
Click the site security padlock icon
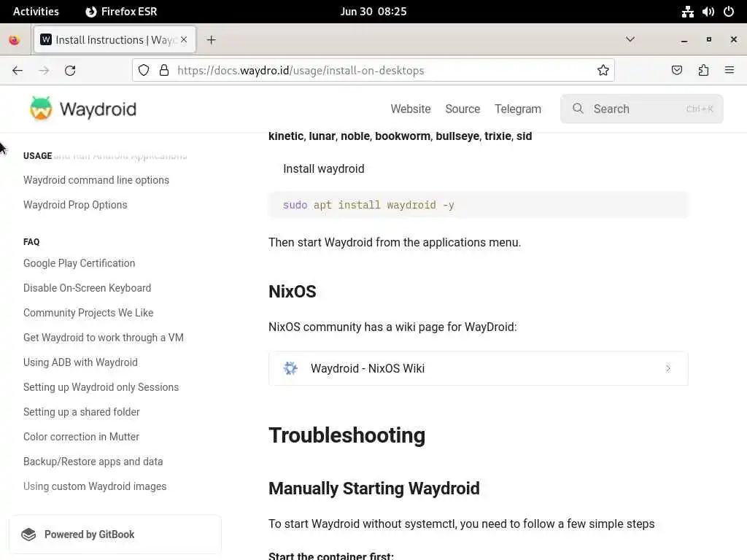point(164,71)
